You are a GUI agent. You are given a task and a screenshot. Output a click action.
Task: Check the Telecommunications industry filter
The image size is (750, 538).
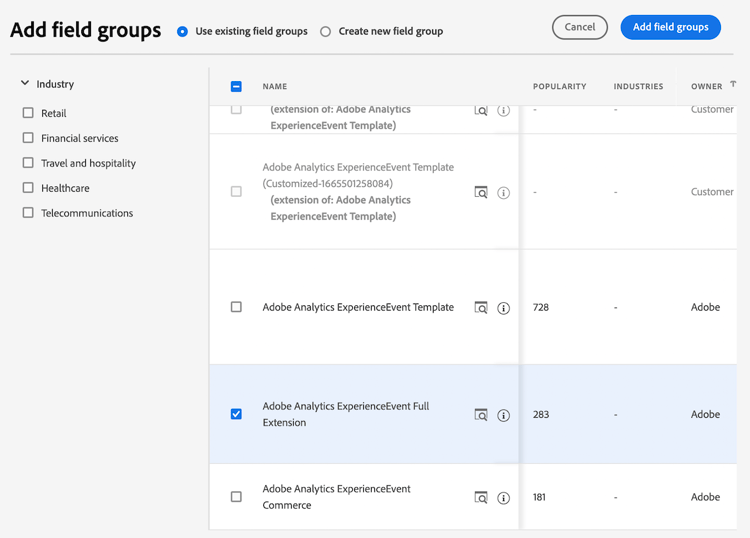coord(28,213)
